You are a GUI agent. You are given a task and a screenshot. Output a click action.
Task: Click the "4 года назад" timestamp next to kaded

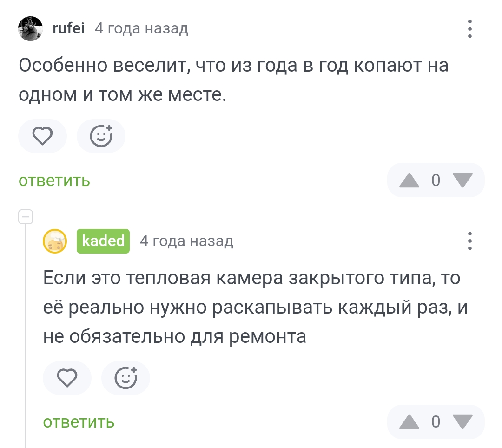point(186,241)
